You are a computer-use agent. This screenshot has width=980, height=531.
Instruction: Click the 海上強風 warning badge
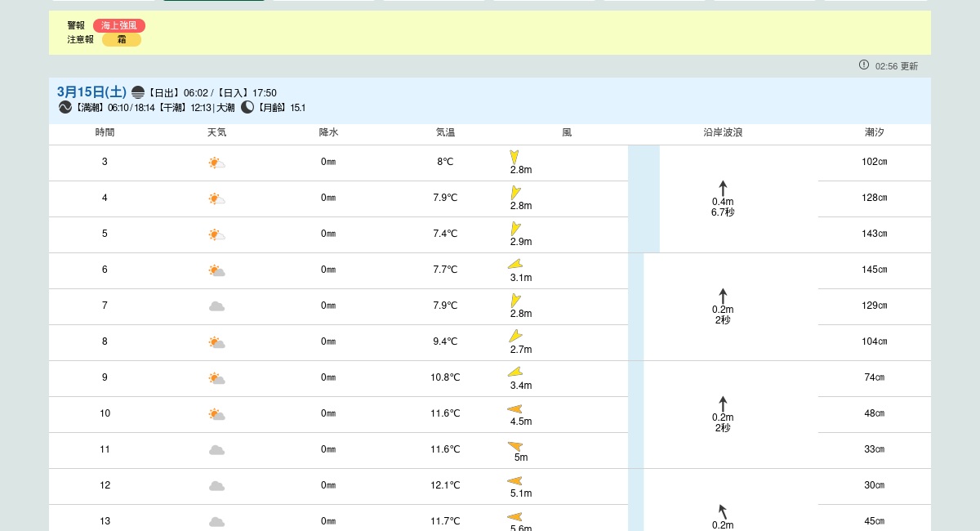pos(118,25)
